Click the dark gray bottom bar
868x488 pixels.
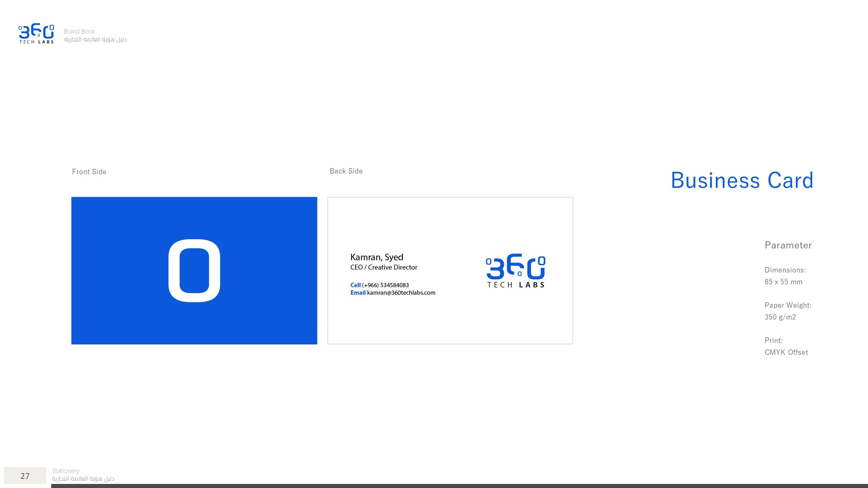[x=459, y=486]
